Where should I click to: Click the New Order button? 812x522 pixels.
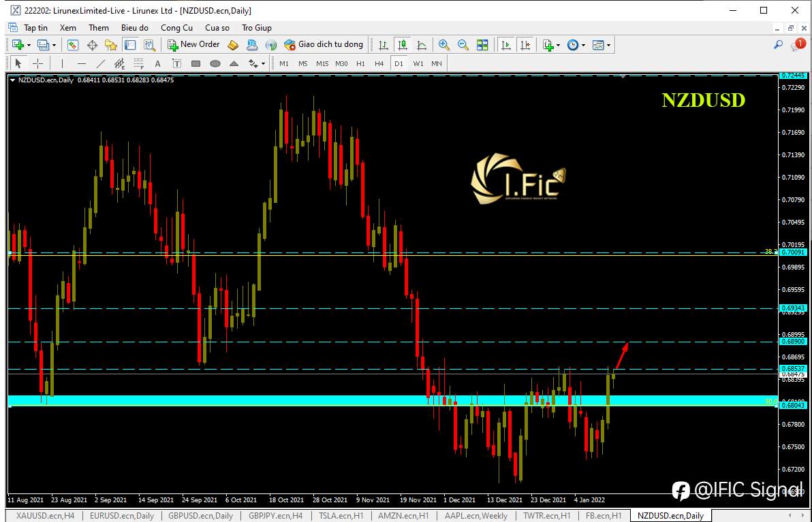click(x=193, y=45)
